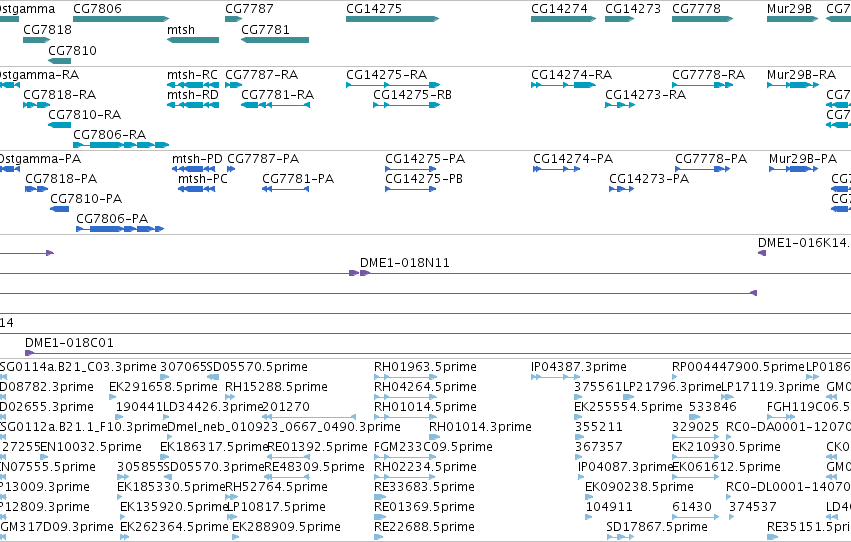Viewport: 851px width, 542px height.
Task: Click the Mur29B gene label
Action: pos(789,9)
